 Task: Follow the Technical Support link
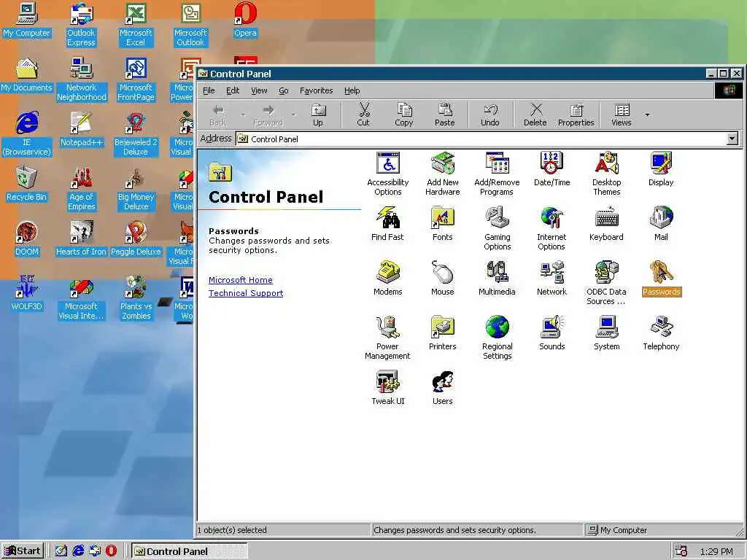click(246, 293)
